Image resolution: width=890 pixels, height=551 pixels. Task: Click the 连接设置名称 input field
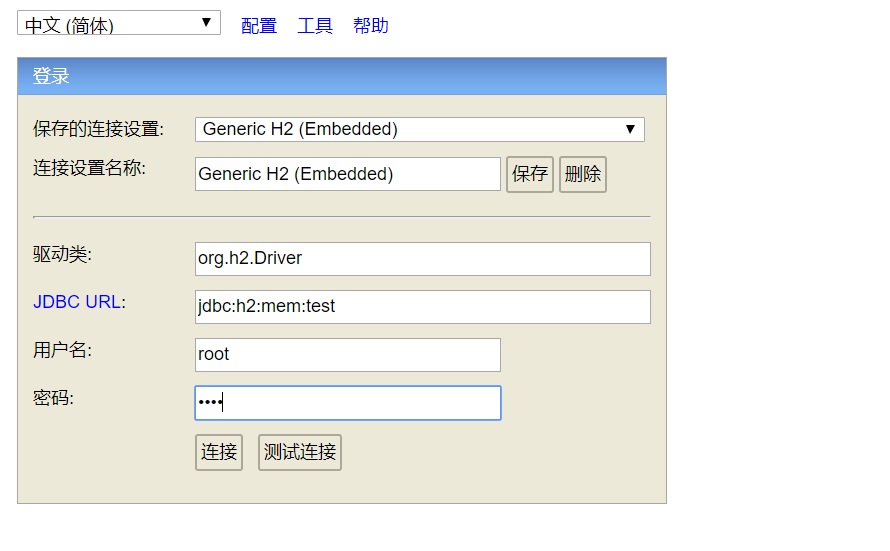tap(347, 174)
